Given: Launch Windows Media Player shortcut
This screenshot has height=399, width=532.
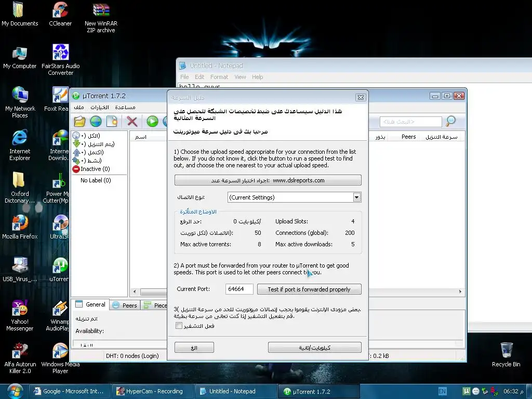Looking at the screenshot, I should click(x=60, y=358).
